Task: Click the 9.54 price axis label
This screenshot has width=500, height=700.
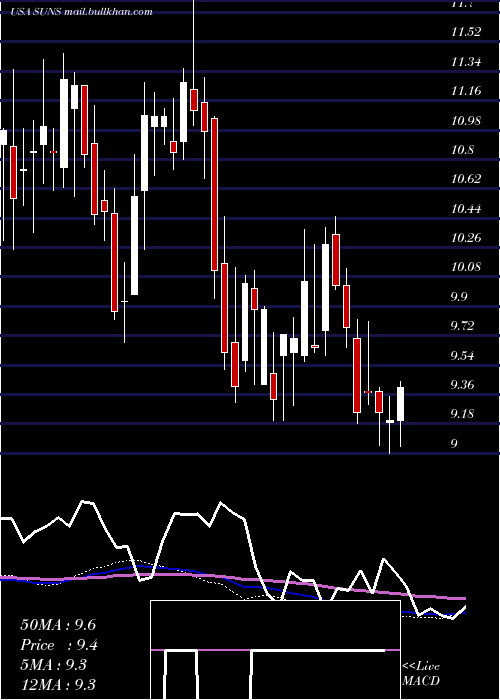Action: [463, 355]
